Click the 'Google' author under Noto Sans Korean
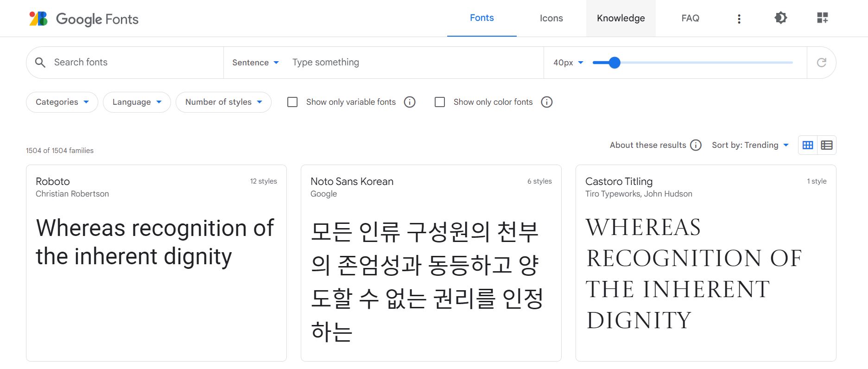 coord(323,194)
